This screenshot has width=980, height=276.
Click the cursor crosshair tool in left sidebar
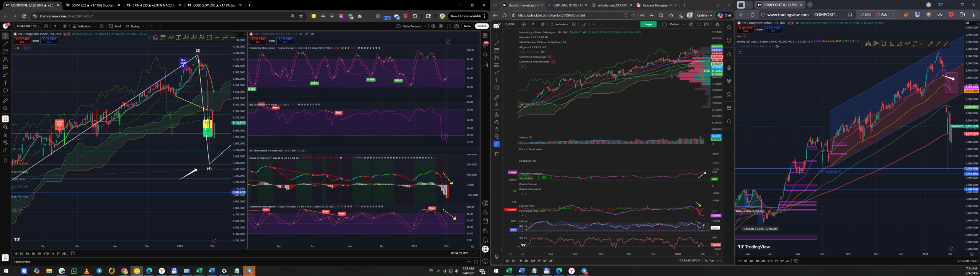(5, 36)
